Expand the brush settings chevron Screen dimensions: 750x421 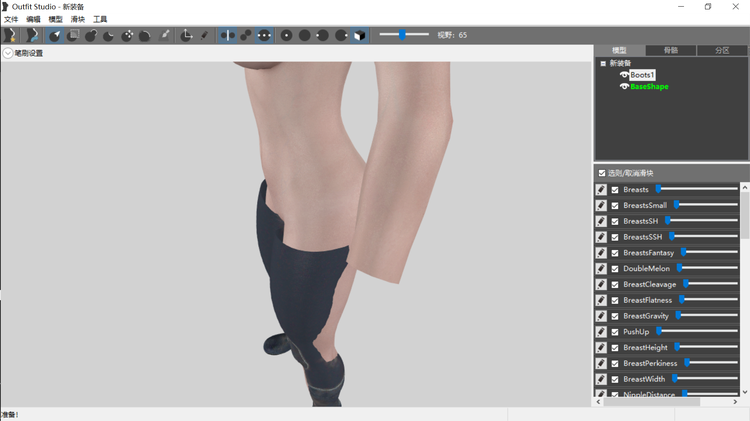pos(8,53)
